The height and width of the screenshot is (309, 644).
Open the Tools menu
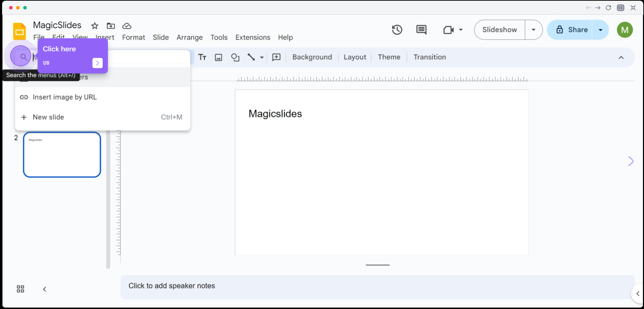pos(219,38)
